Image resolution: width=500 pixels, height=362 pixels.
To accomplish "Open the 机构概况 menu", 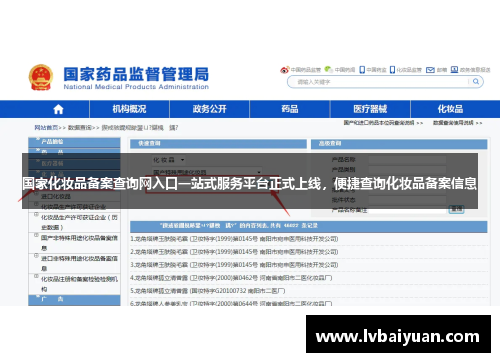I will (129, 109).
